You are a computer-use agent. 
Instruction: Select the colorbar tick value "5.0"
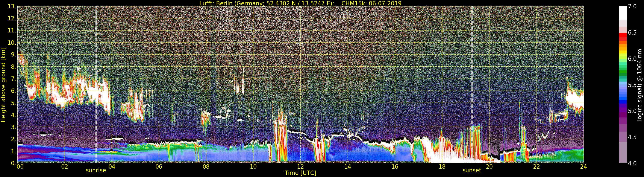[x=632, y=111]
